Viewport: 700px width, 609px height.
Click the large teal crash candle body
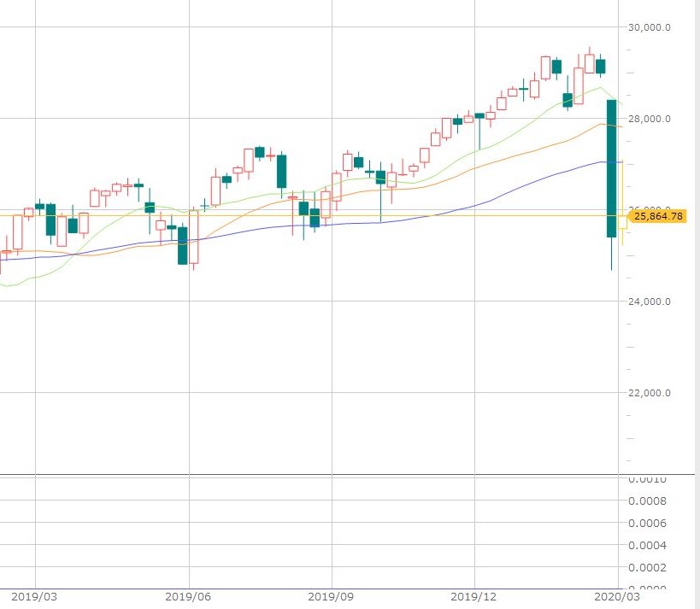pyautogui.click(x=611, y=168)
